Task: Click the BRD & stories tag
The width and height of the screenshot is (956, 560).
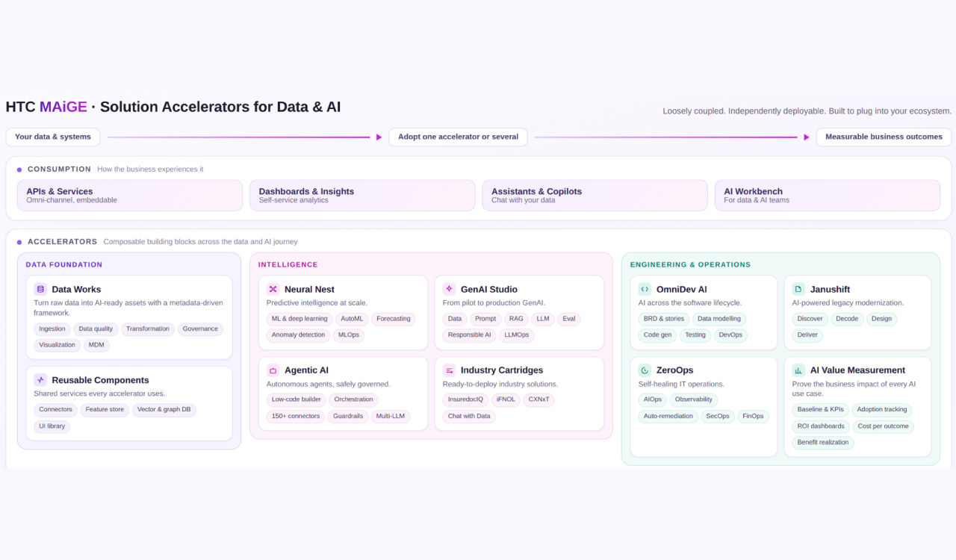Action: pyautogui.click(x=664, y=319)
